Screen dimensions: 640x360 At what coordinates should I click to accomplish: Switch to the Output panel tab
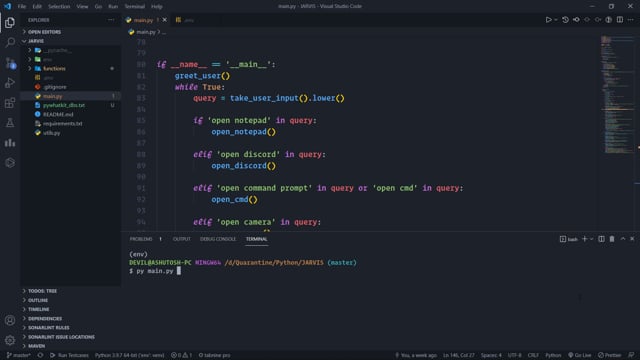[182, 239]
